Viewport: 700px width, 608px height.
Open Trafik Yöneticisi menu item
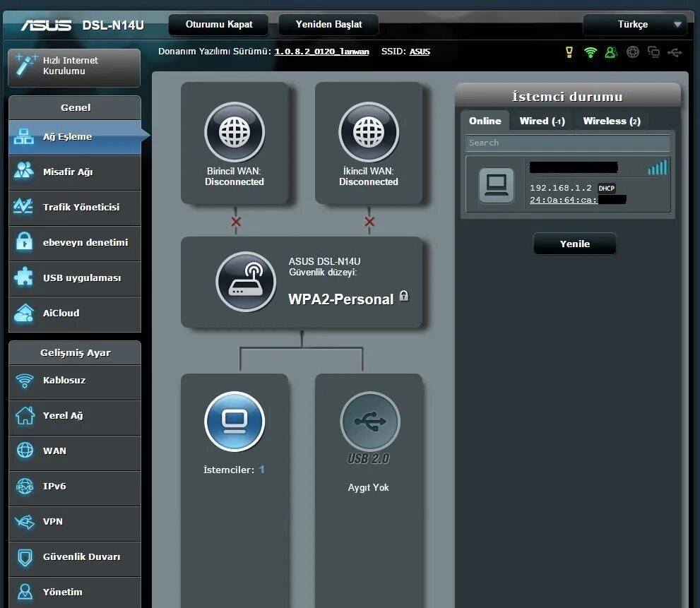(75, 207)
